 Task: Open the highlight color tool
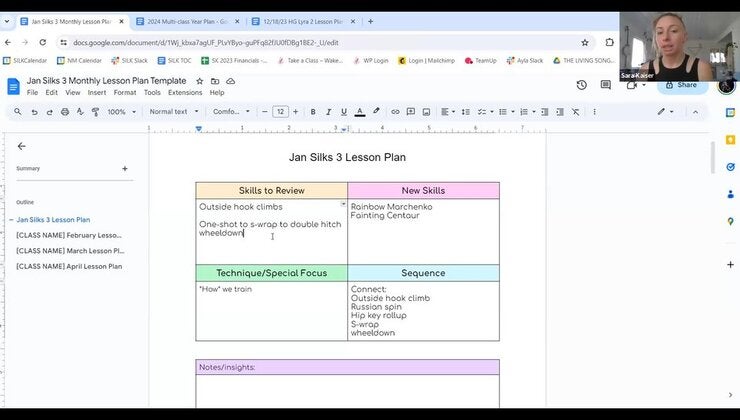(x=376, y=112)
